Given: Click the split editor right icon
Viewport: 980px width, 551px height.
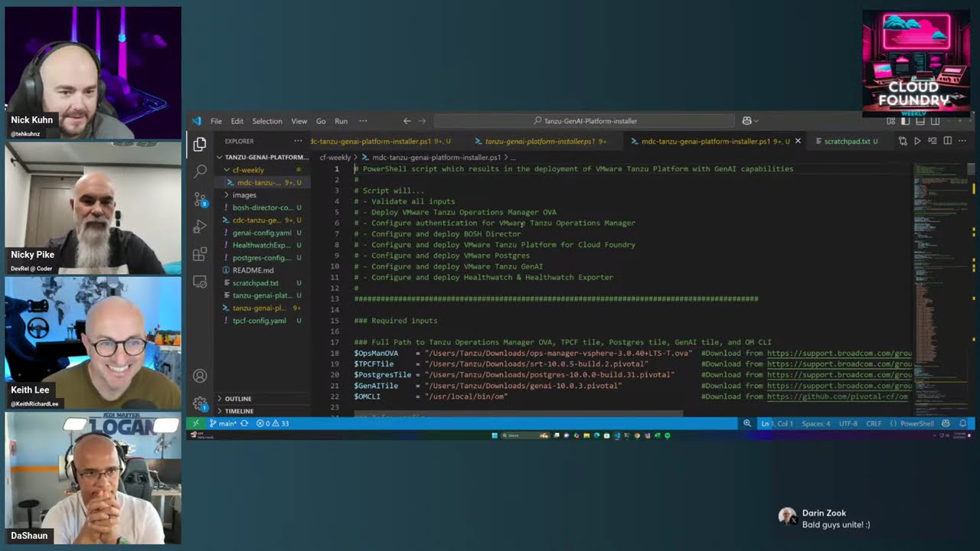Looking at the screenshot, I should click(948, 141).
